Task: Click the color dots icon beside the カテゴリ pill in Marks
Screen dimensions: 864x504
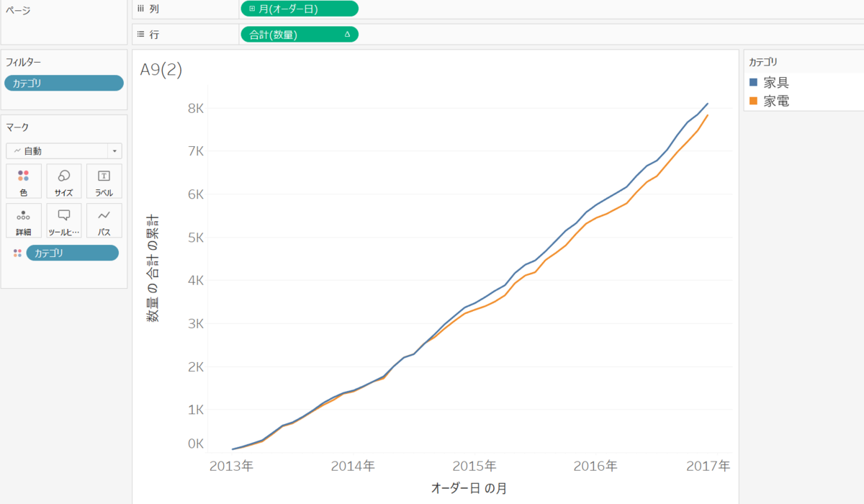Action: click(17, 253)
